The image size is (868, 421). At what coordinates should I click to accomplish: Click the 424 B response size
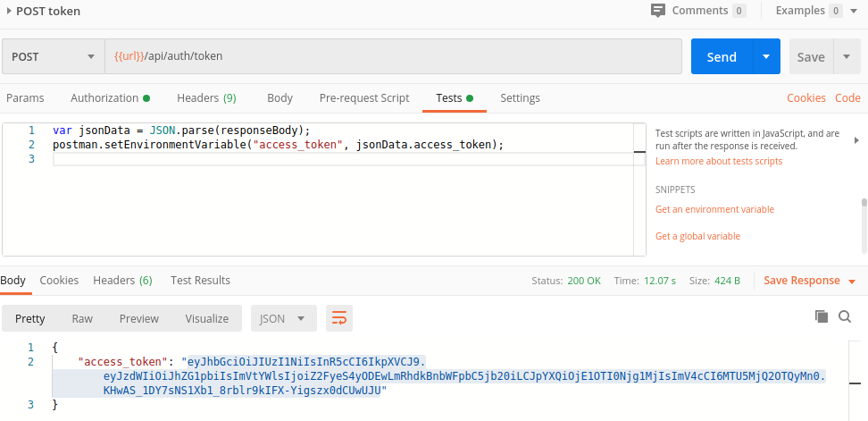[x=727, y=281]
